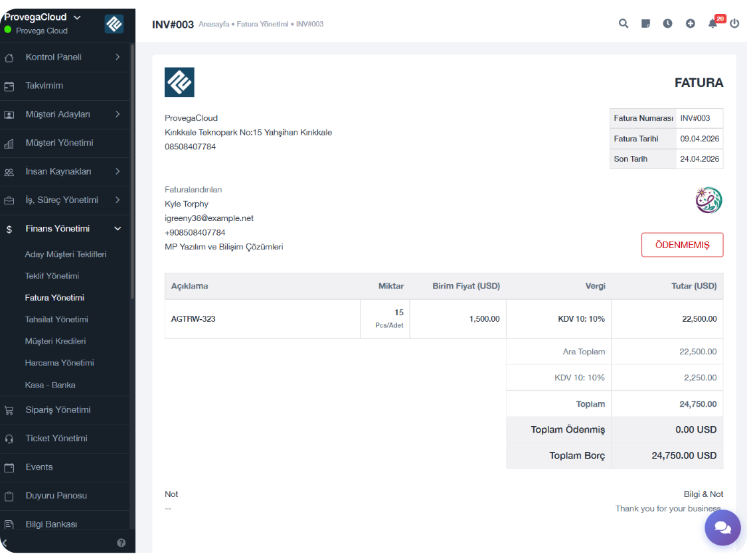Screen dimensions: 747x560
Task: Go to Kasa - Banka page
Action: (50, 385)
